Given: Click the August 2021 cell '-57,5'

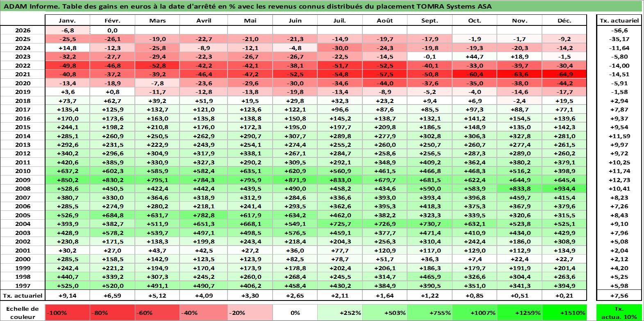Looking at the screenshot, I should 385,74.
